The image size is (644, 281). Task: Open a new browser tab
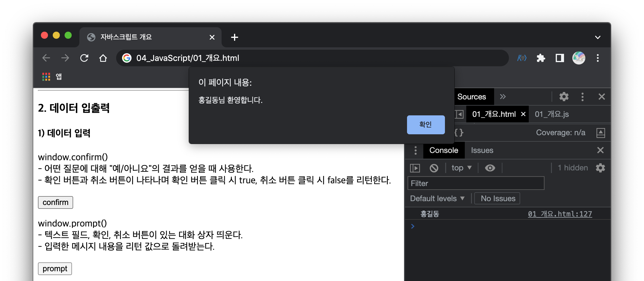(x=235, y=37)
